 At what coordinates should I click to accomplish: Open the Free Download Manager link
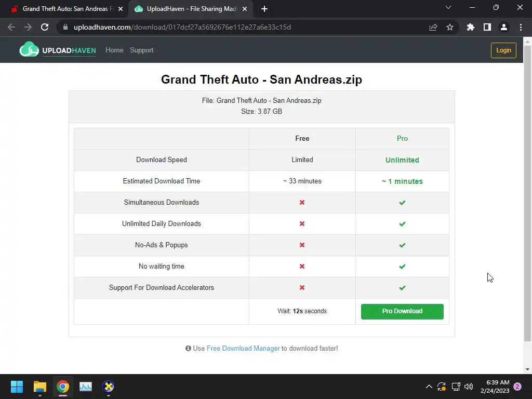243,349
